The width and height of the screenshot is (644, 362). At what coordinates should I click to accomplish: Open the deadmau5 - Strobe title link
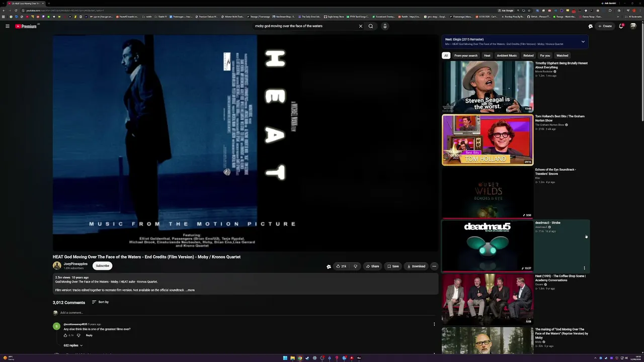547,223
